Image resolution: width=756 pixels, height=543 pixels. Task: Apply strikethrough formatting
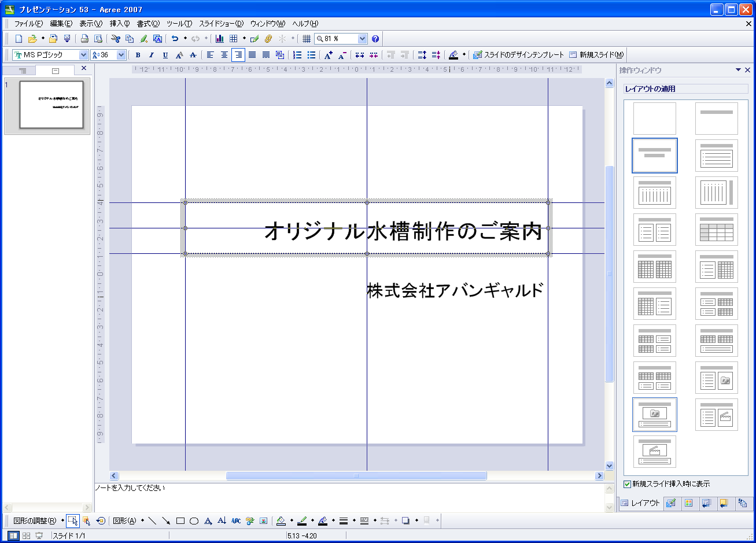click(193, 55)
